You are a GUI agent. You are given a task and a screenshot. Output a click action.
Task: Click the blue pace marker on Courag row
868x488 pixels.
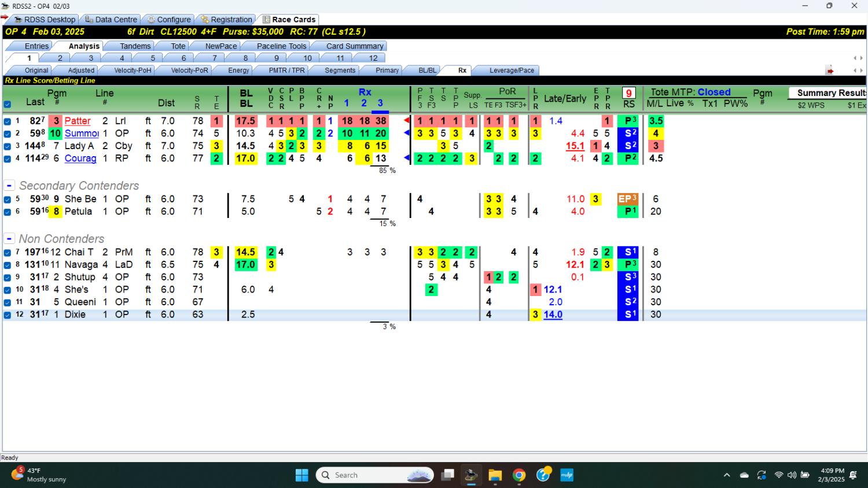coord(406,158)
